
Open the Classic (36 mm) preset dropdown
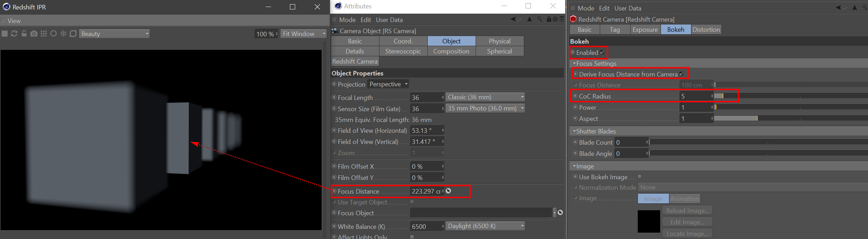[x=485, y=97]
